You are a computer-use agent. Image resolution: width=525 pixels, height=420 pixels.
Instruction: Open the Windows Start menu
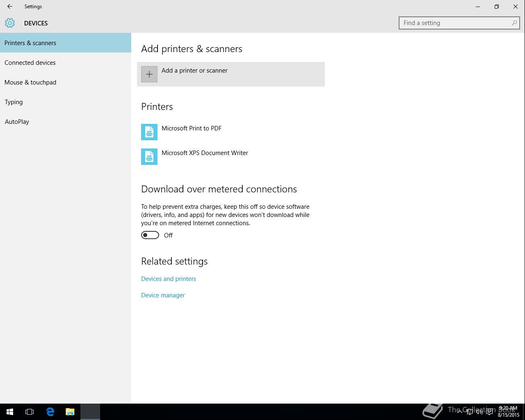tap(10, 412)
